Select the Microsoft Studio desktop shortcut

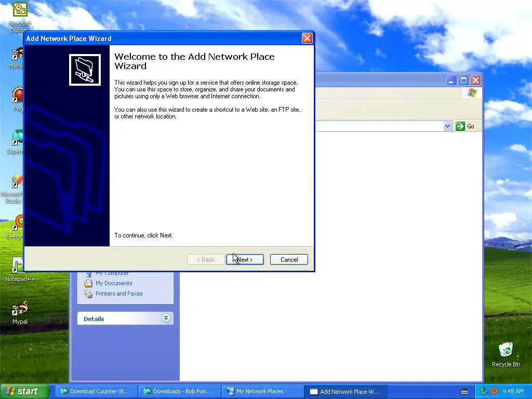pos(13,189)
